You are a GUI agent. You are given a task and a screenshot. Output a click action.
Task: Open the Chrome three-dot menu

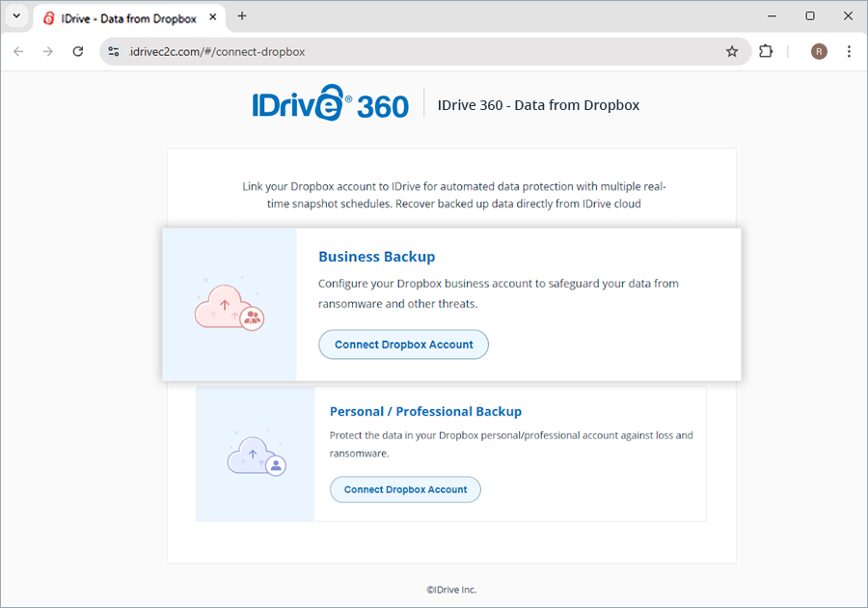(849, 51)
